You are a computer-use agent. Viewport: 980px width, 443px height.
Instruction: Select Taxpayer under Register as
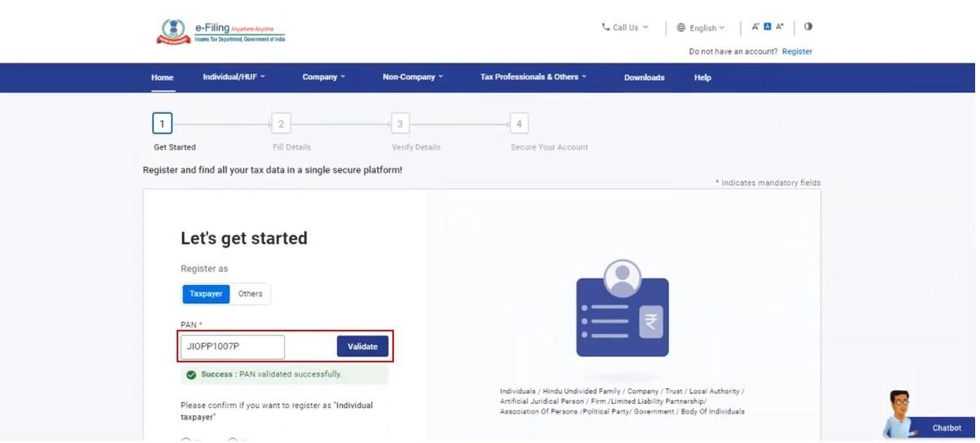coord(206,294)
